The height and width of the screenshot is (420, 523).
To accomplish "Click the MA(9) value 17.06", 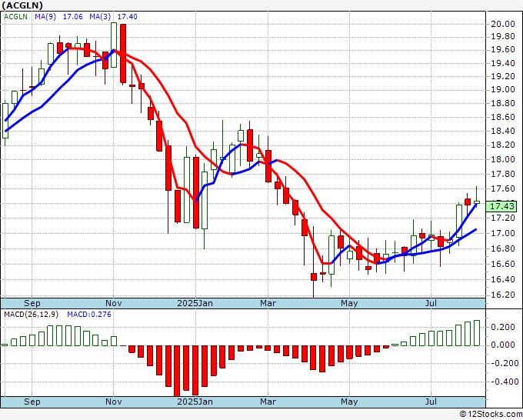I will tap(73, 17).
